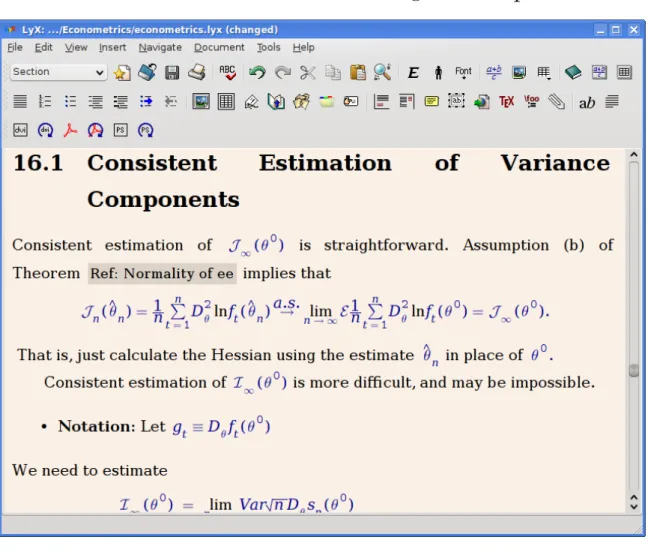Insert index entry (folder tabs icon)
Screen dimensions: 648x552
(x=326, y=102)
